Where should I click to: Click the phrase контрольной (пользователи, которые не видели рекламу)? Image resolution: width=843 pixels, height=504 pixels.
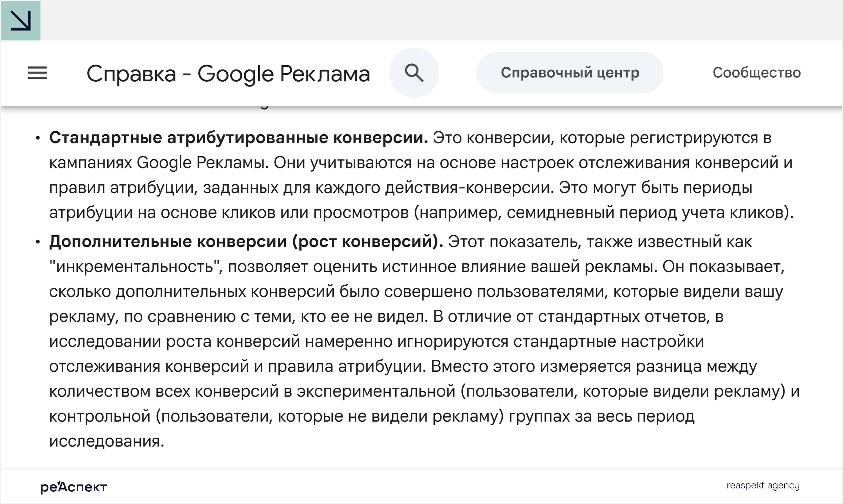point(276,416)
